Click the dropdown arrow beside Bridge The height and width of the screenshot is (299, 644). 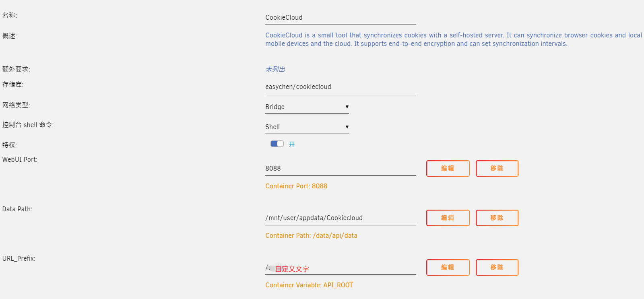pyautogui.click(x=347, y=107)
